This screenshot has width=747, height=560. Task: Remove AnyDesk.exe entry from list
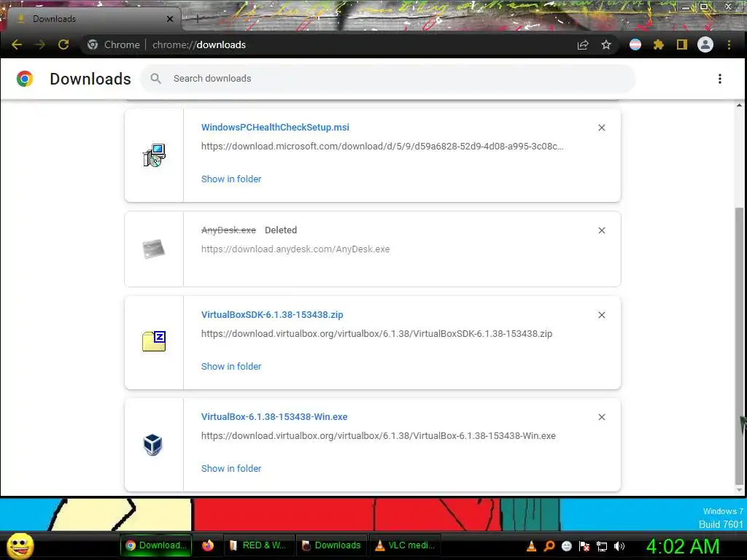pyautogui.click(x=602, y=230)
